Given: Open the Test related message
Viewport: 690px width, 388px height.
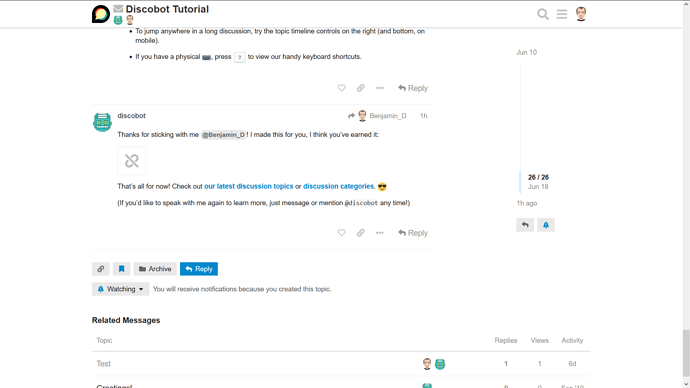Looking at the screenshot, I should point(103,364).
